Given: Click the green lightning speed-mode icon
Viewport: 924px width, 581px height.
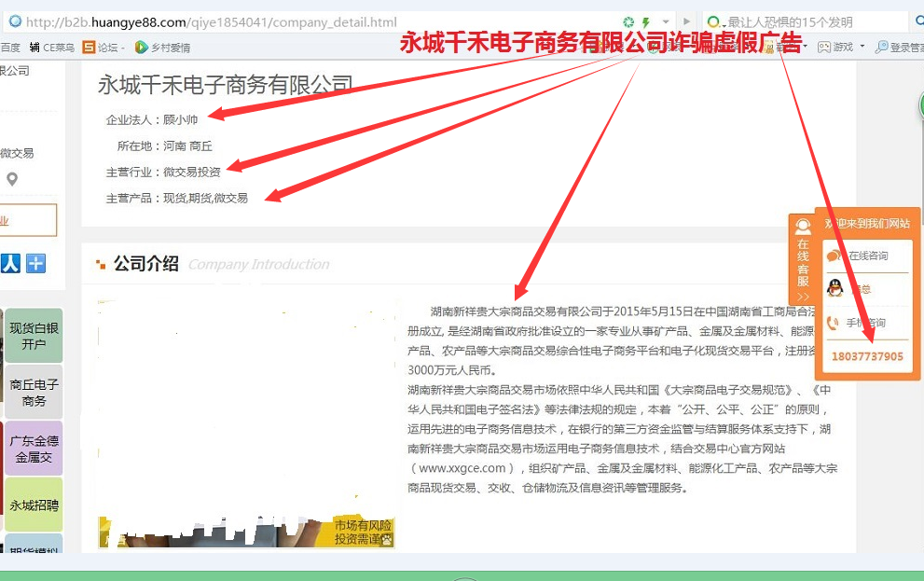Looking at the screenshot, I should (646, 22).
